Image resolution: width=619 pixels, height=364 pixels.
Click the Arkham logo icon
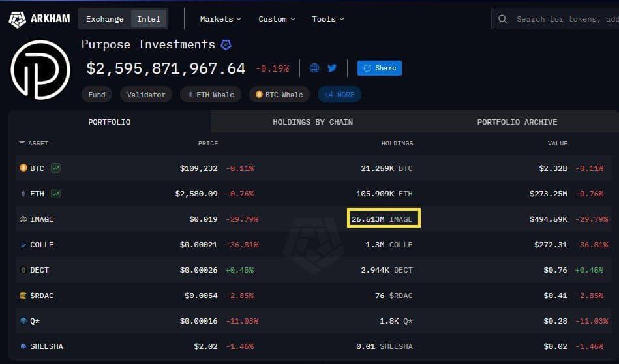(x=18, y=20)
